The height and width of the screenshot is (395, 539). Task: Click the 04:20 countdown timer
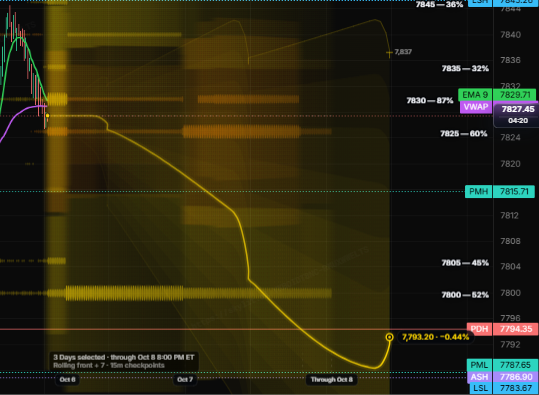pyautogui.click(x=518, y=121)
